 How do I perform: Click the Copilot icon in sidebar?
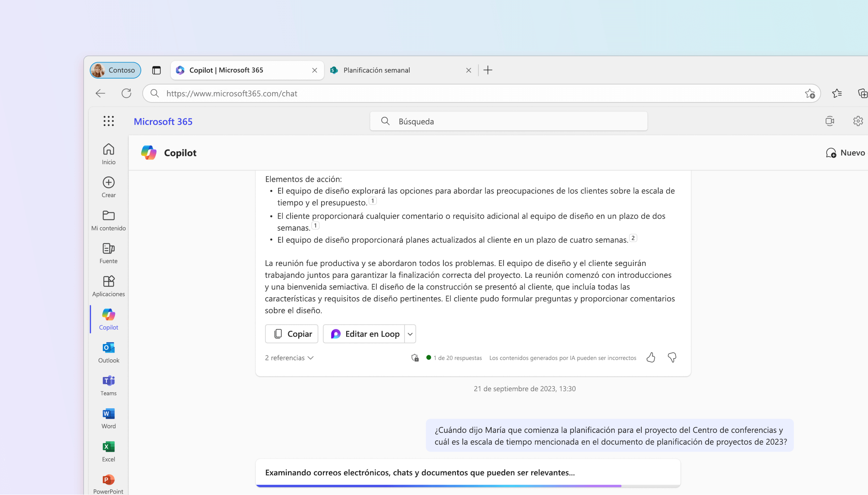coord(108,314)
